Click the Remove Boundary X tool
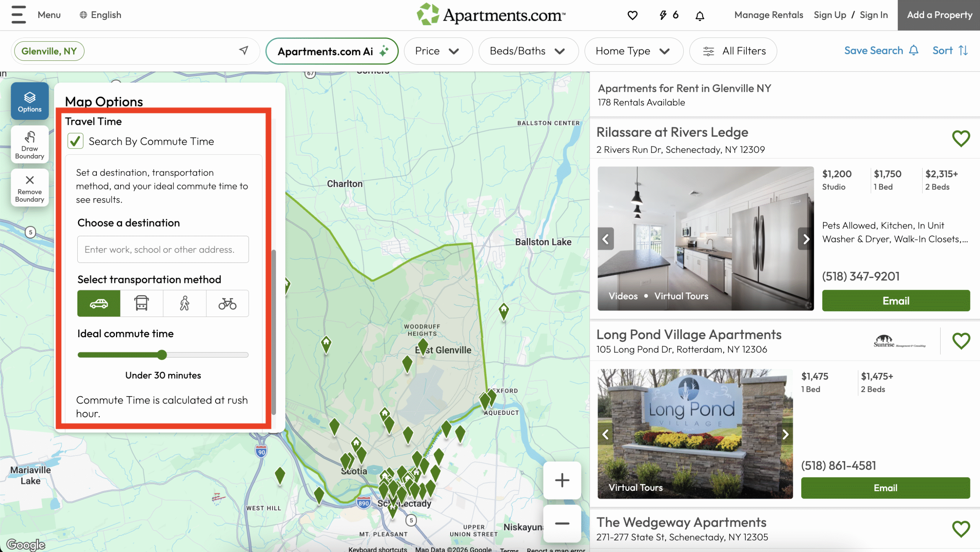This screenshot has height=552, width=980. pyautogui.click(x=30, y=188)
